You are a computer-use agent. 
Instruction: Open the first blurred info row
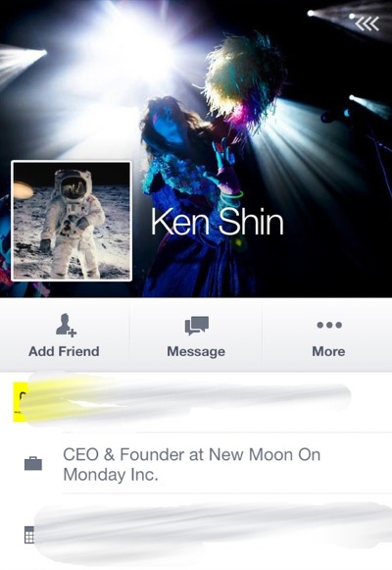(196, 401)
